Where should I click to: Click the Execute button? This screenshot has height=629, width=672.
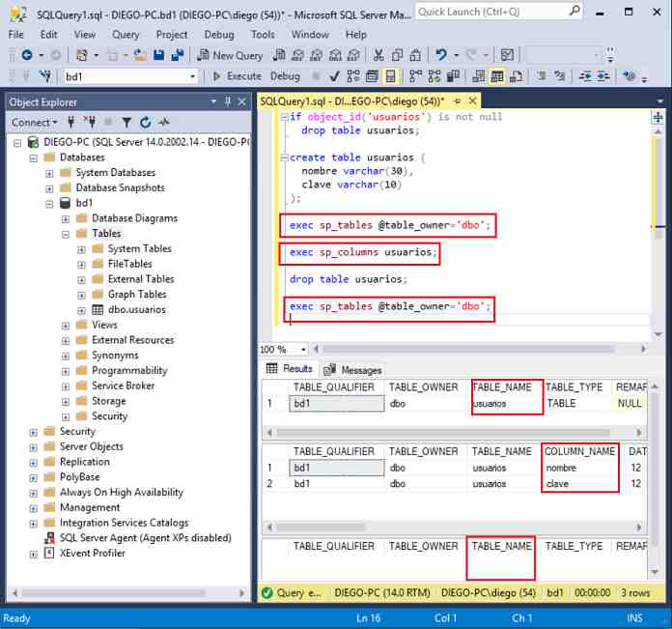pyautogui.click(x=237, y=76)
